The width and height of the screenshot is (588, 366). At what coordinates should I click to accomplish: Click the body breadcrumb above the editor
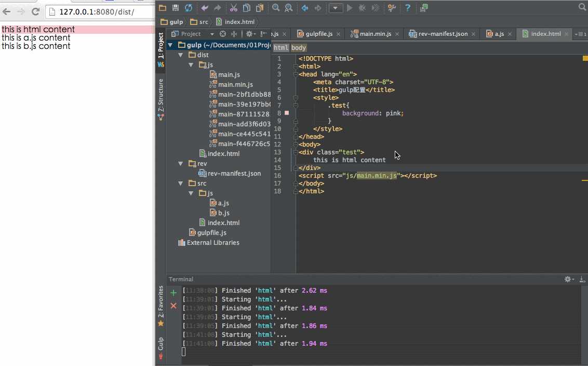tap(299, 47)
